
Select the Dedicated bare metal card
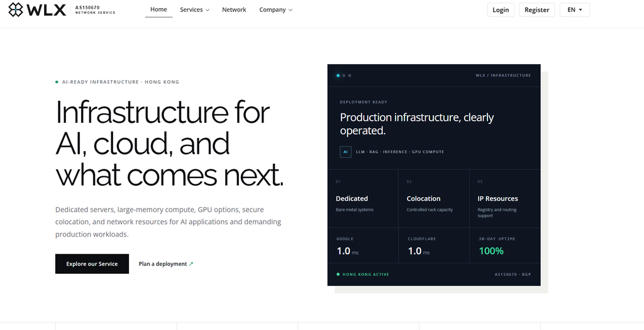(x=363, y=198)
